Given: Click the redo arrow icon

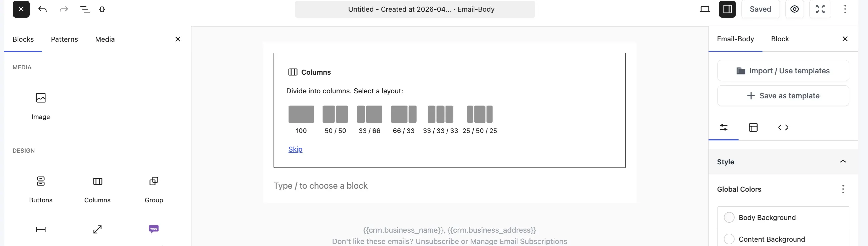Looking at the screenshot, I should coord(64,9).
